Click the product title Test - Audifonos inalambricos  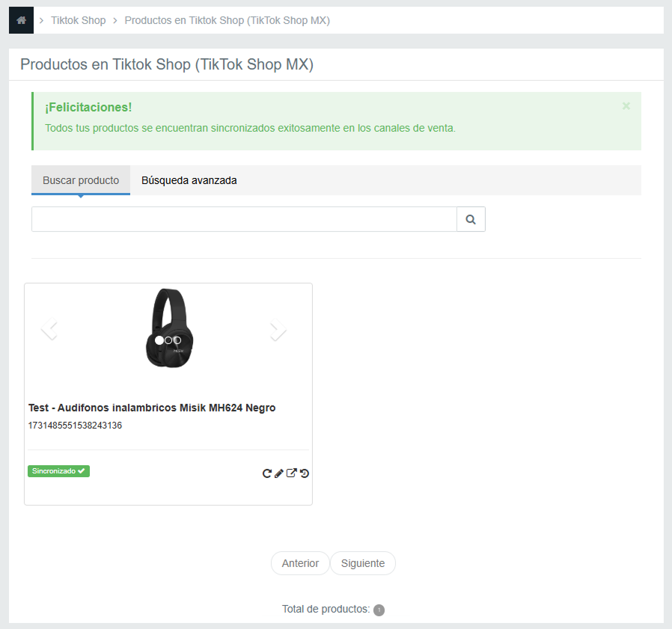(x=152, y=408)
